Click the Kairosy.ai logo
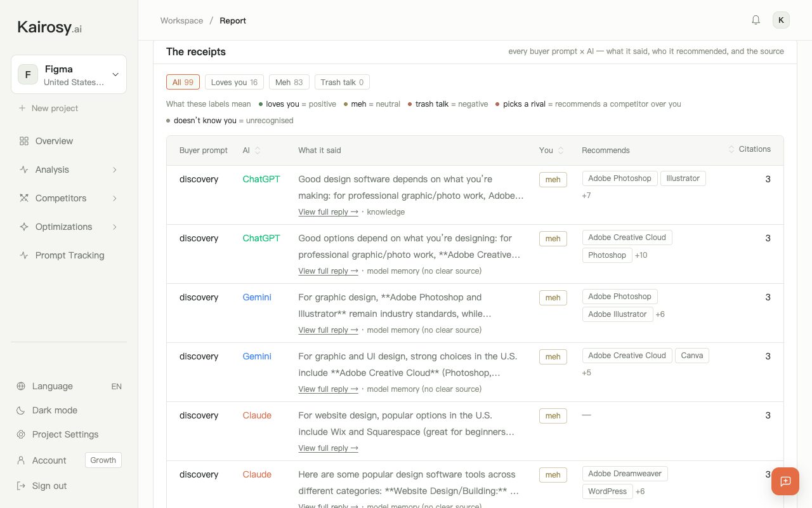 49,27
